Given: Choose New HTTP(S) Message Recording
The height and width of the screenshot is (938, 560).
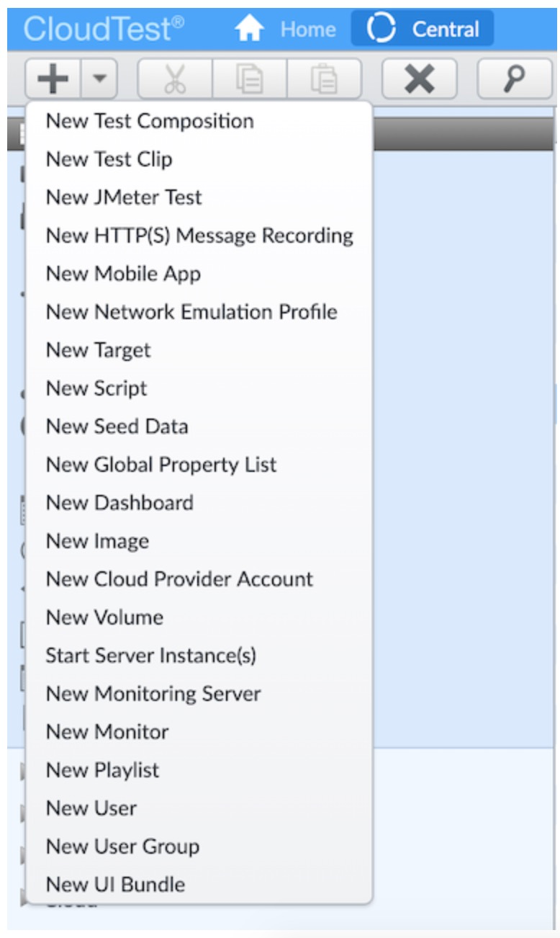Looking at the screenshot, I should coord(199,236).
